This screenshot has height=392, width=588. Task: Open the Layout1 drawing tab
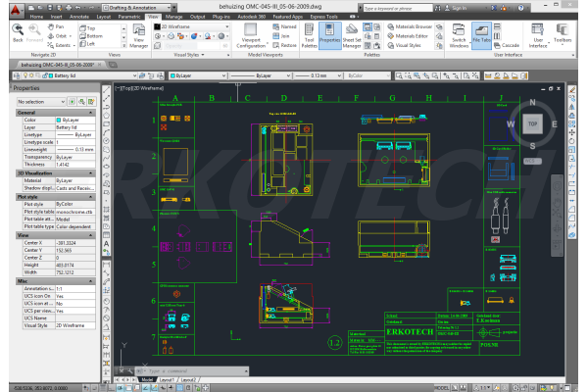click(x=168, y=379)
